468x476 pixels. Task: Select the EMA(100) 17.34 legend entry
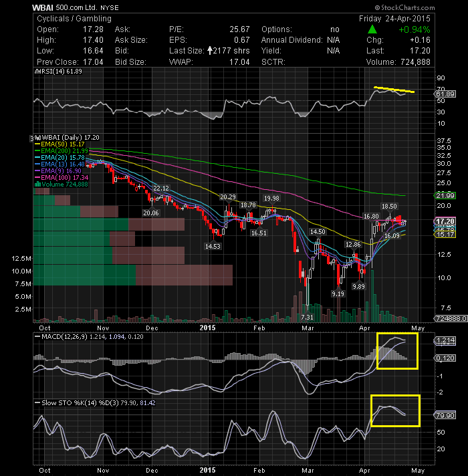pos(62,178)
